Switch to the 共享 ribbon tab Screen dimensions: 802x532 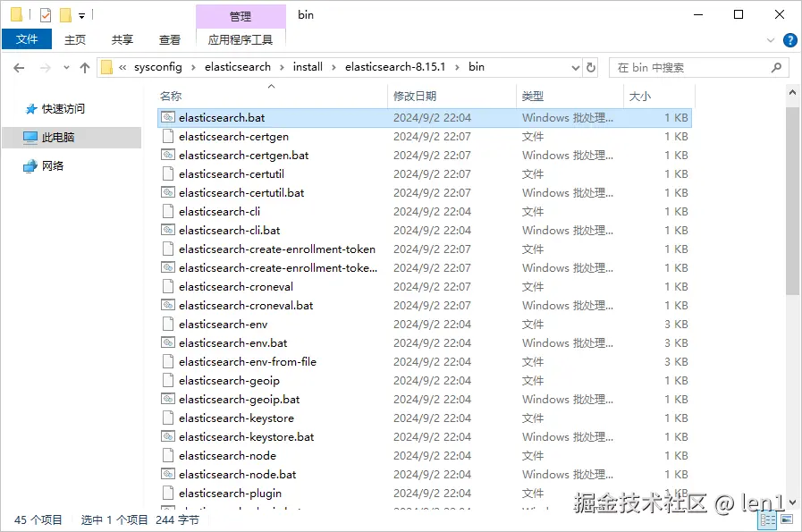click(122, 39)
